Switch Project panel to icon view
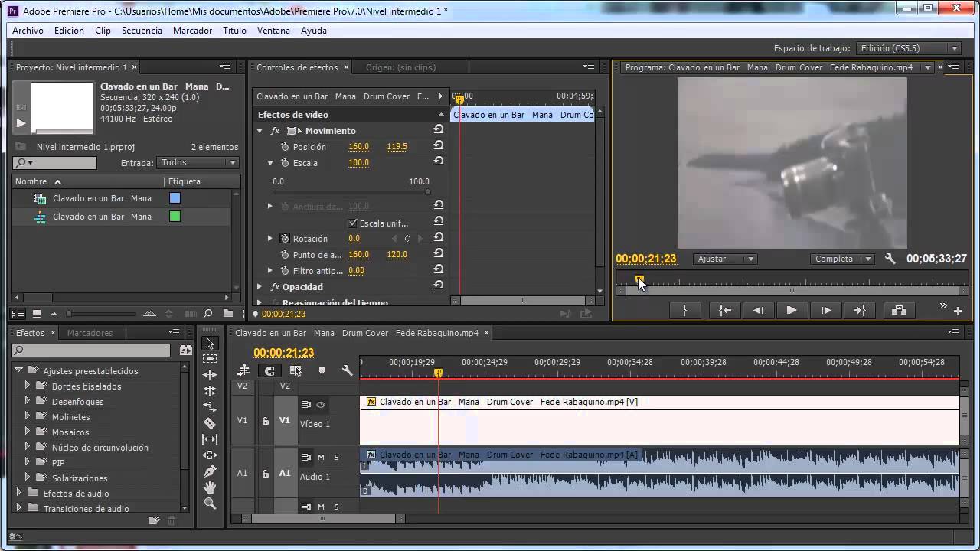980x551 pixels. (x=37, y=314)
